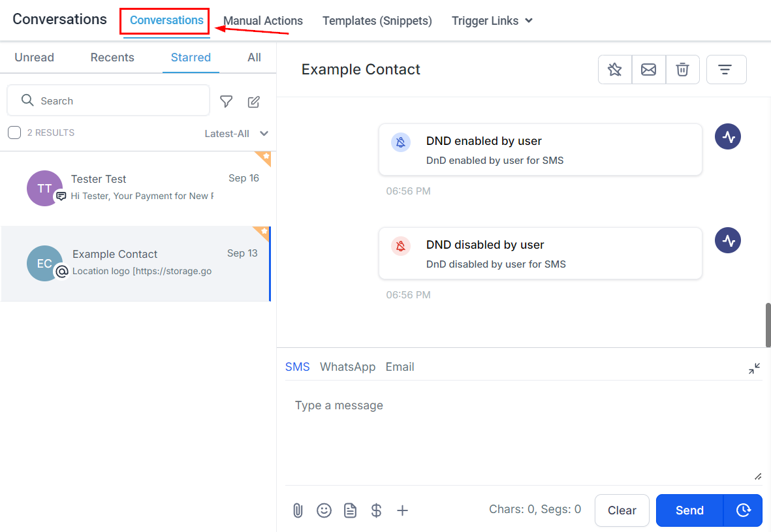
Task: Click star flag on Example Contact row
Action: (264, 232)
